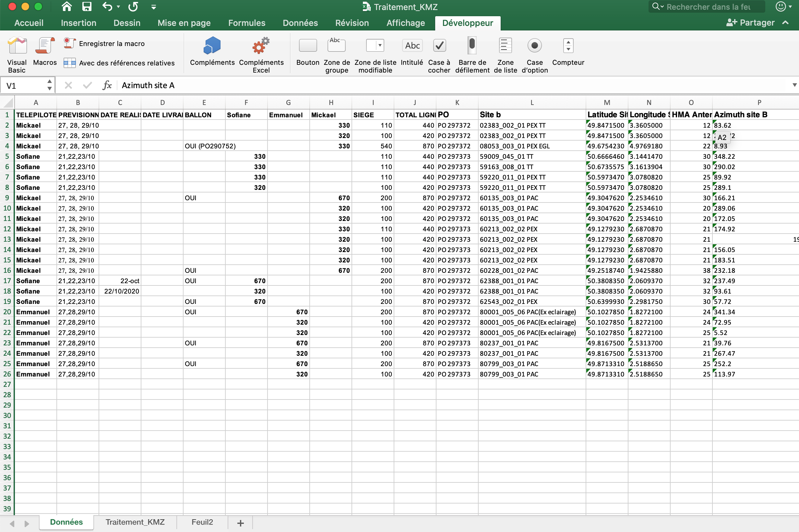Select the Site b header cell

coord(532,115)
